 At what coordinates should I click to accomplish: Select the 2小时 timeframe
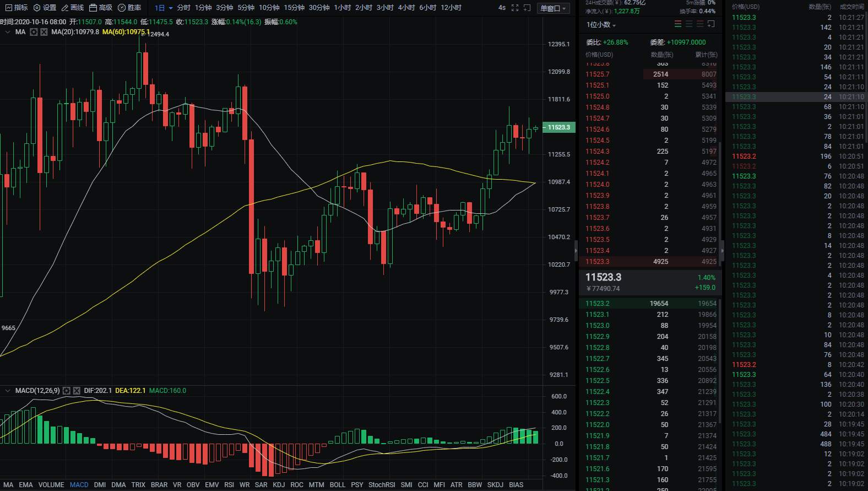point(364,8)
